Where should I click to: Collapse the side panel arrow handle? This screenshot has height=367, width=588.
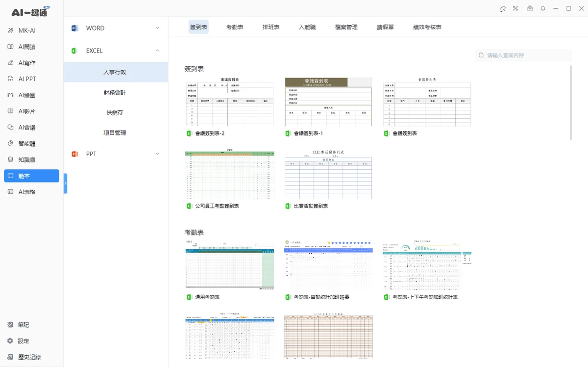coord(66,183)
